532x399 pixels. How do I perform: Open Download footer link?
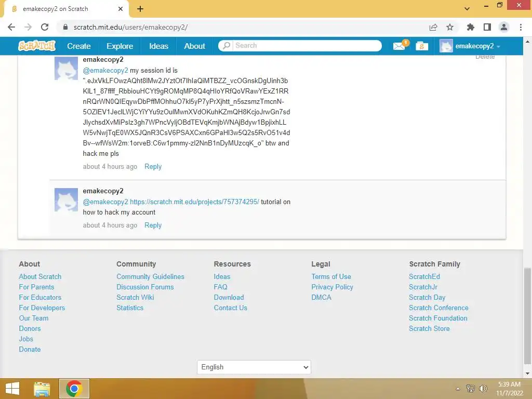229,298
